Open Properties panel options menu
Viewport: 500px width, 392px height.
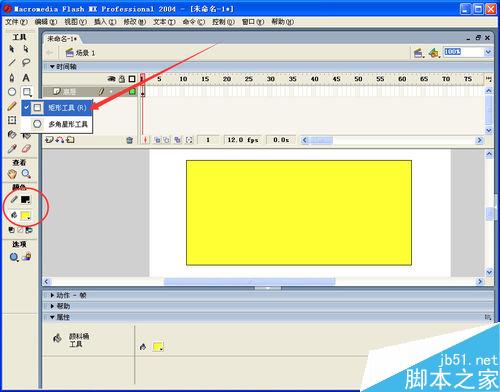(488, 317)
